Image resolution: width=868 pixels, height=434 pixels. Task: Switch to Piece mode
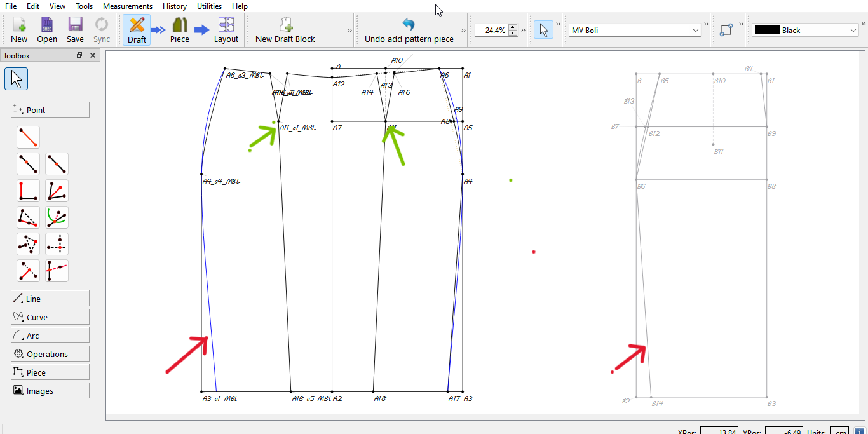point(180,30)
